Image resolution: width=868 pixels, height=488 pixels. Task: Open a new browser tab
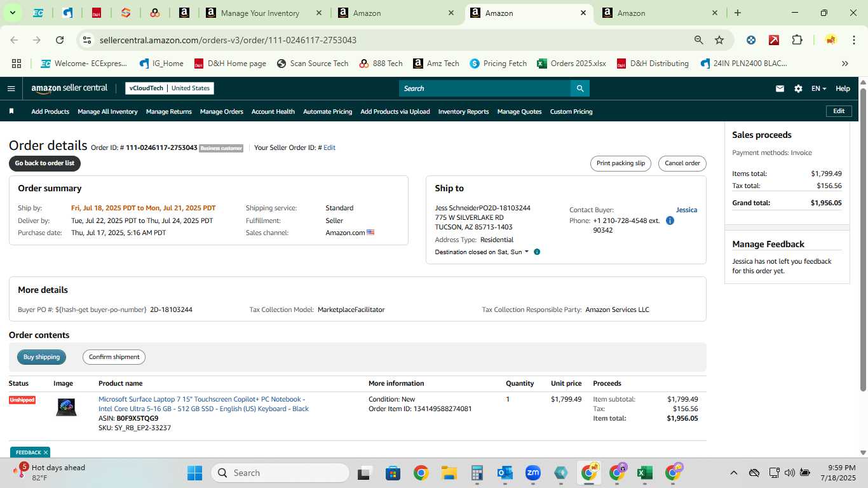(737, 13)
